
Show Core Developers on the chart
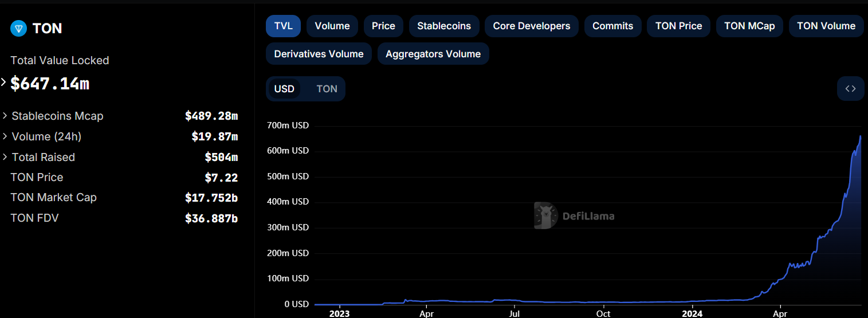pos(532,26)
